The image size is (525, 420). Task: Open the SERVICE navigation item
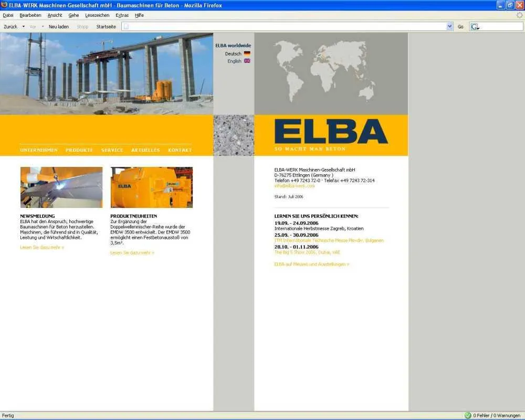pyautogui.click(x=112, y=150)
